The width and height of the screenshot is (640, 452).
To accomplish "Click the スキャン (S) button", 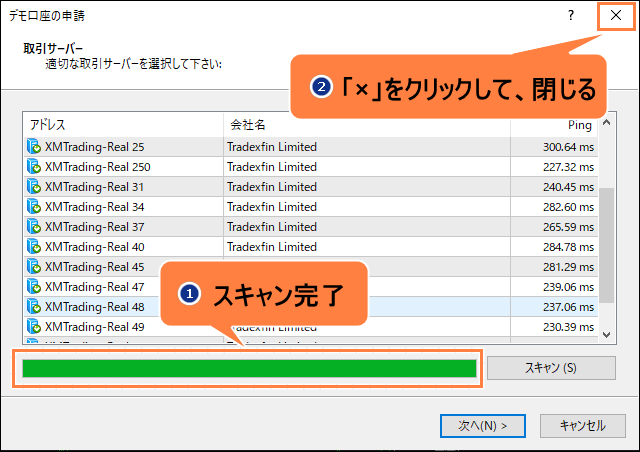I will pos(551,368).
